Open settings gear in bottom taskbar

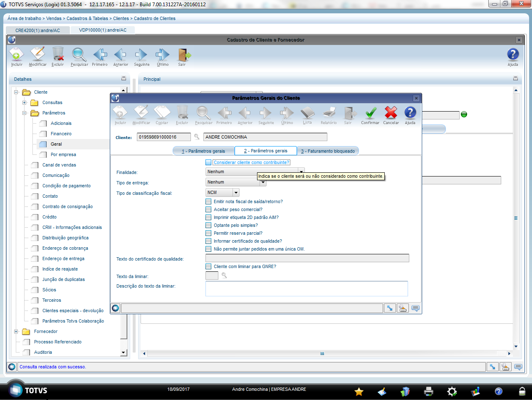click(452, 391)
